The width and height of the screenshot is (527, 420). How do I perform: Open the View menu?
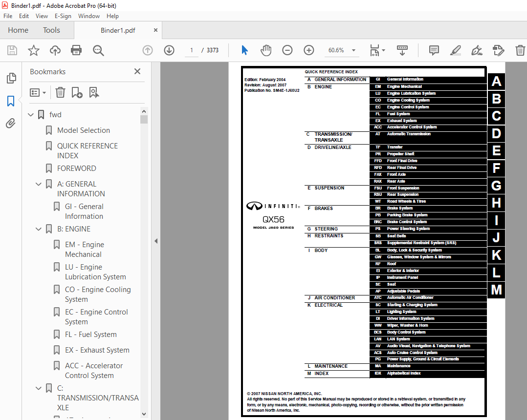[42, 16]
